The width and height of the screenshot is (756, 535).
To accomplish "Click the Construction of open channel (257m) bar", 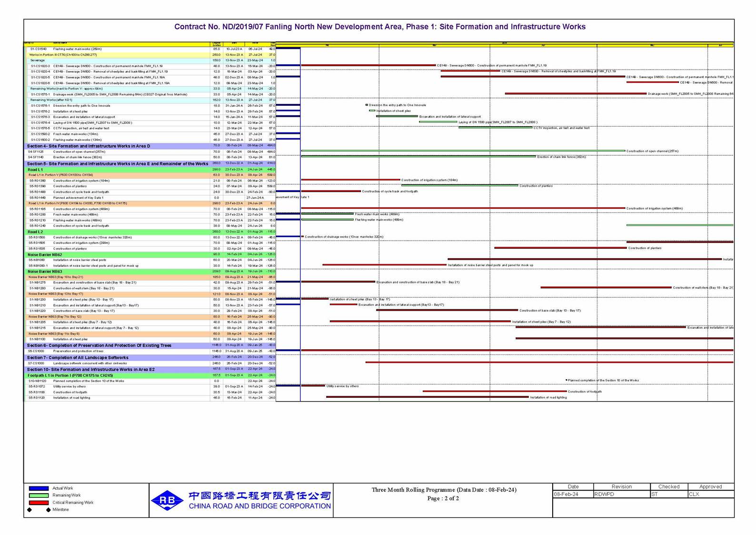I will [463, 151].
